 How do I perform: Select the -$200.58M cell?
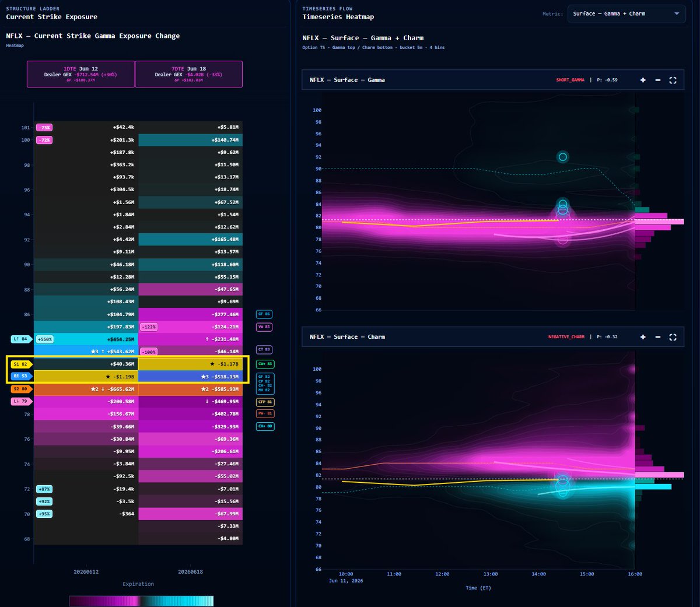[x=86, y=401]
